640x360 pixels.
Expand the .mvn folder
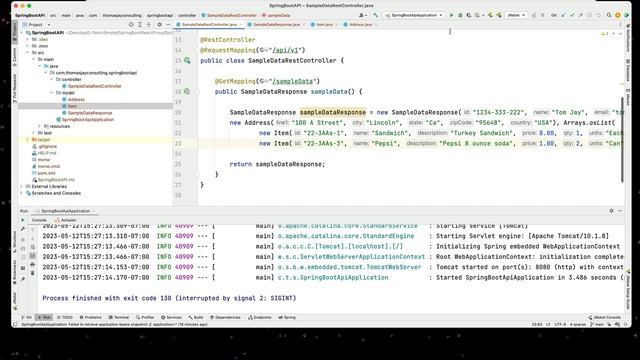point(28,46)
